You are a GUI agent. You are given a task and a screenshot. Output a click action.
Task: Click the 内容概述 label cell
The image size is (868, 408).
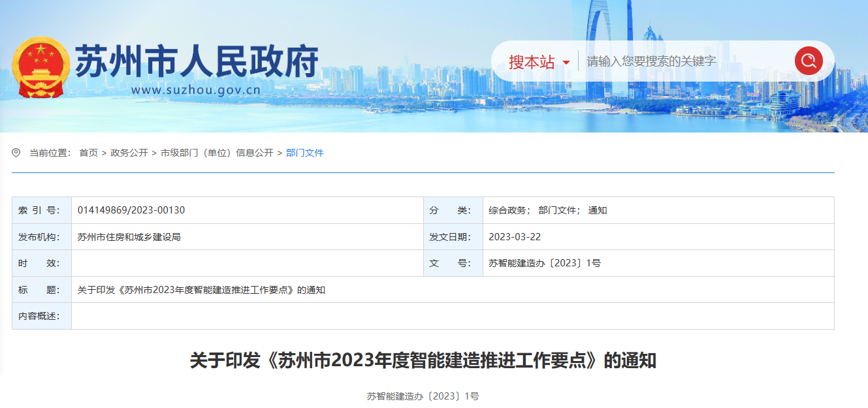pos(42,316)
